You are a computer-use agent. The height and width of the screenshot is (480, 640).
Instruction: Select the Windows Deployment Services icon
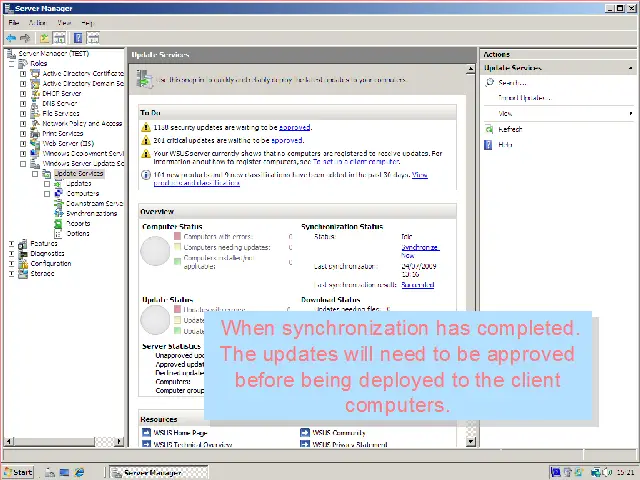[35, 153]
